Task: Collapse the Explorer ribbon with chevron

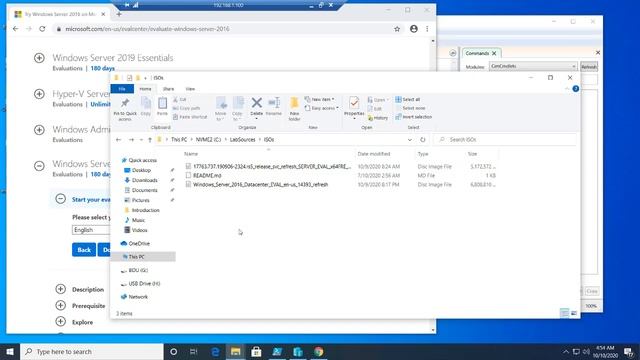Action: pos(567,89)
